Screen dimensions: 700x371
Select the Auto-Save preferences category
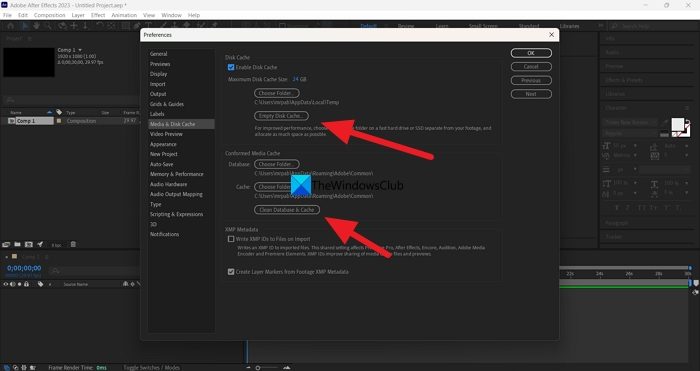pyautogui.click(x=161, y=164)
